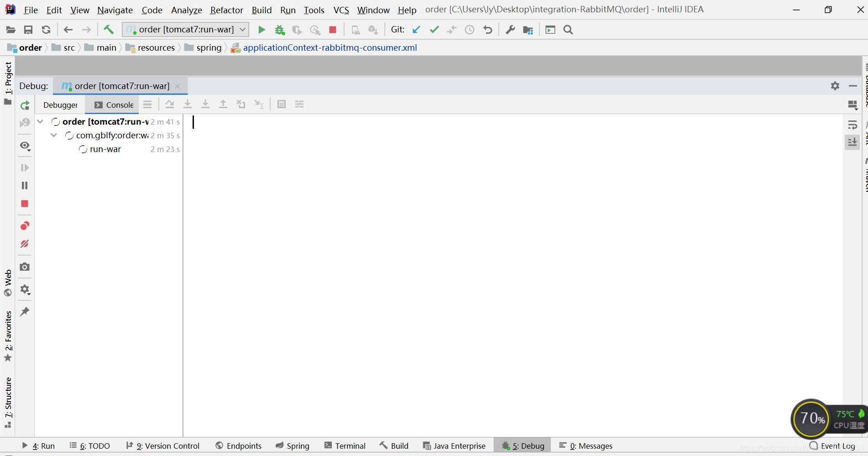Image resolution: width=868 pixels, height=456 pixels.
Task: Click Git Commit checkmark icon
Action: 434,30
